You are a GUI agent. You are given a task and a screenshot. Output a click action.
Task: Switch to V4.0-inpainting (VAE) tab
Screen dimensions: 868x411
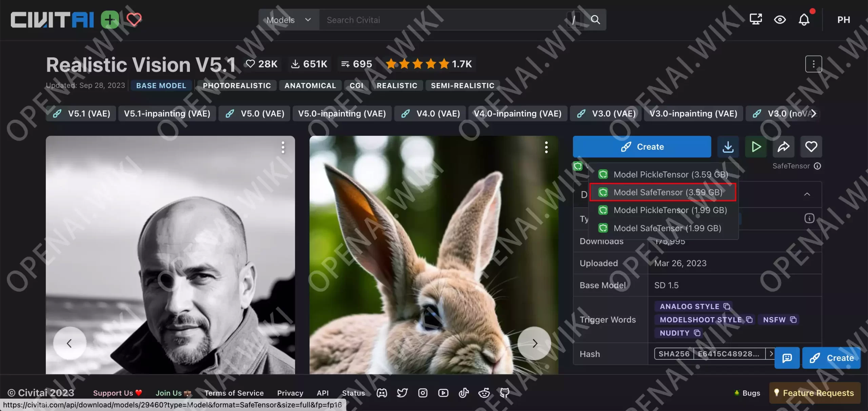517,113
